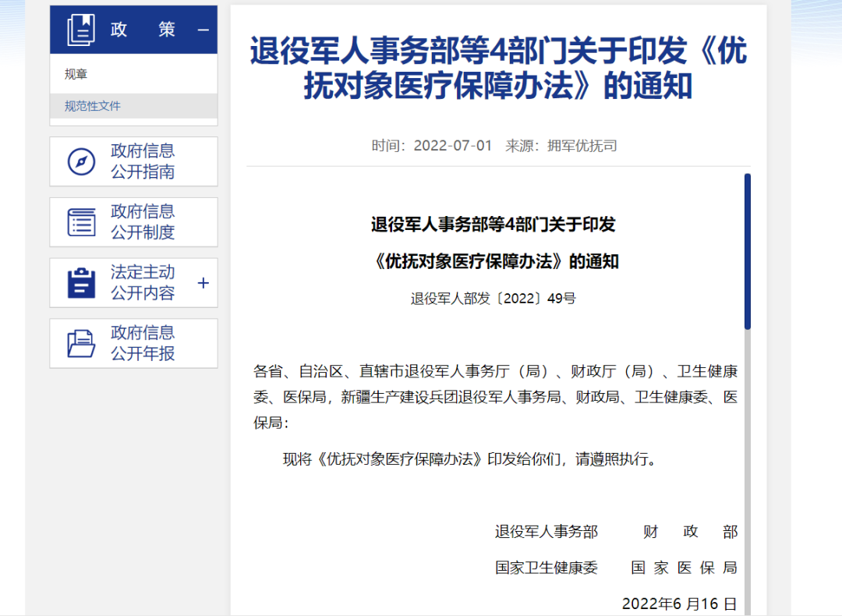Open 法定主动公开内容 link

(143, 282)
